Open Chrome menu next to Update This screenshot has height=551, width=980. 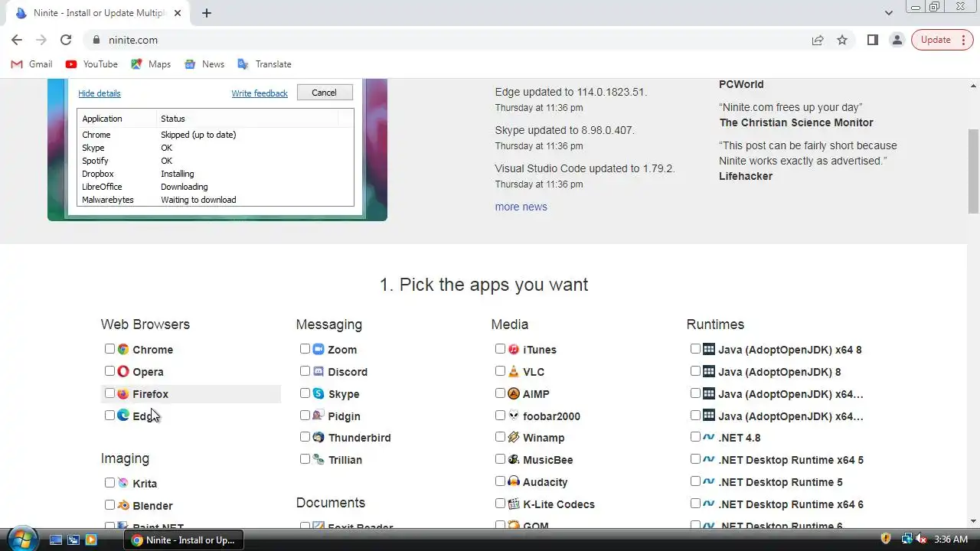coord(964,40)
